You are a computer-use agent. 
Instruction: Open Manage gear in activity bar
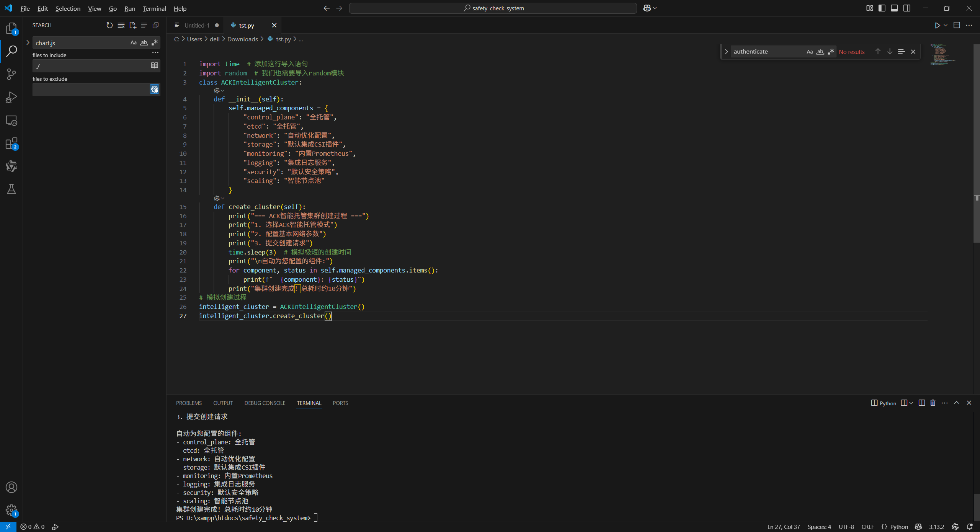click(11, 510)
